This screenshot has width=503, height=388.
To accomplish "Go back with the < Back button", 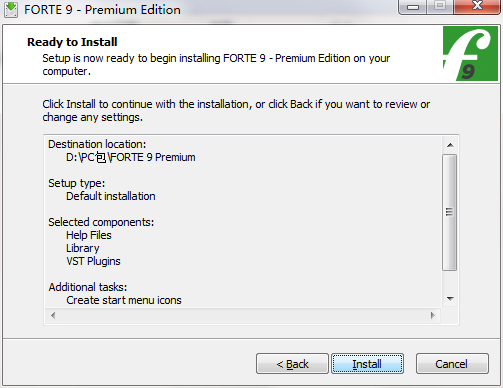I will click(x=292, y=364).
